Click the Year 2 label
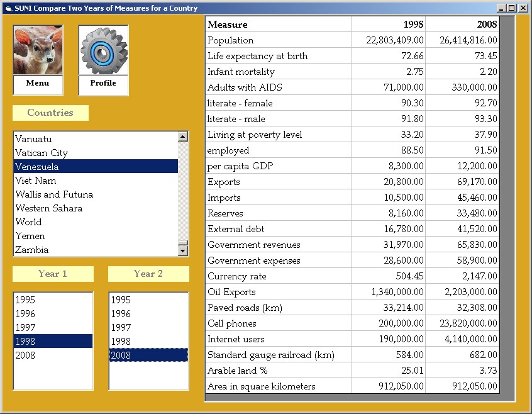 coord(148,274)
